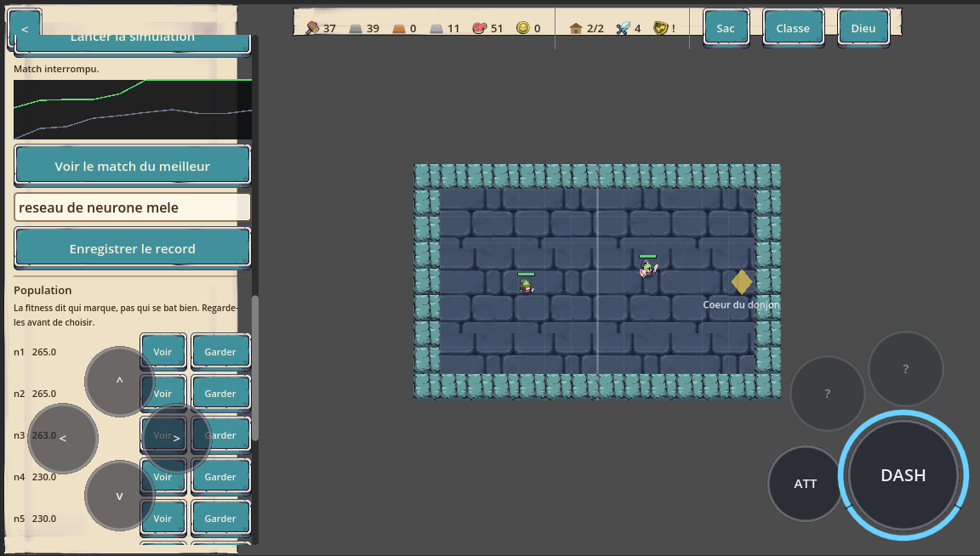
Task: Click Voir le match du meilleur
Action: tap(133, 166)
